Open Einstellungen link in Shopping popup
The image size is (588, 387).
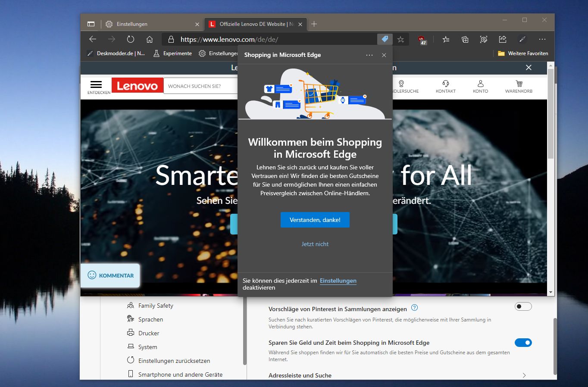[x=338, y=281]
